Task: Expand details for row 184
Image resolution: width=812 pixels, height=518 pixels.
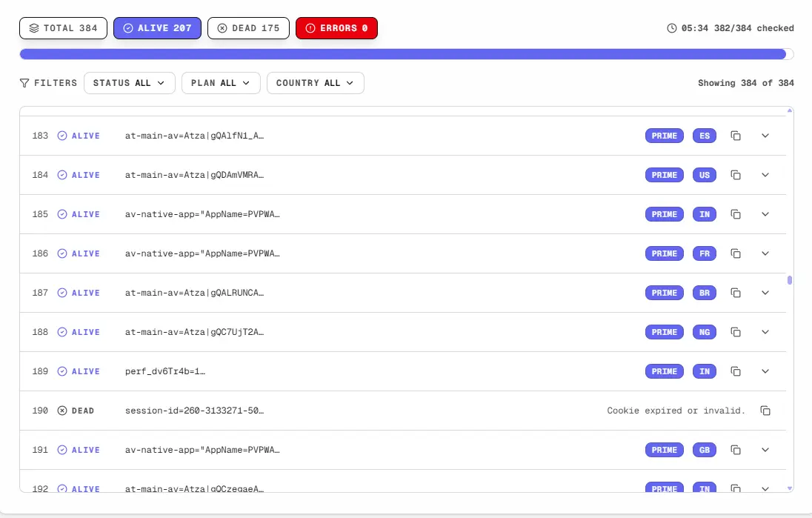Action: click(765, 175)
